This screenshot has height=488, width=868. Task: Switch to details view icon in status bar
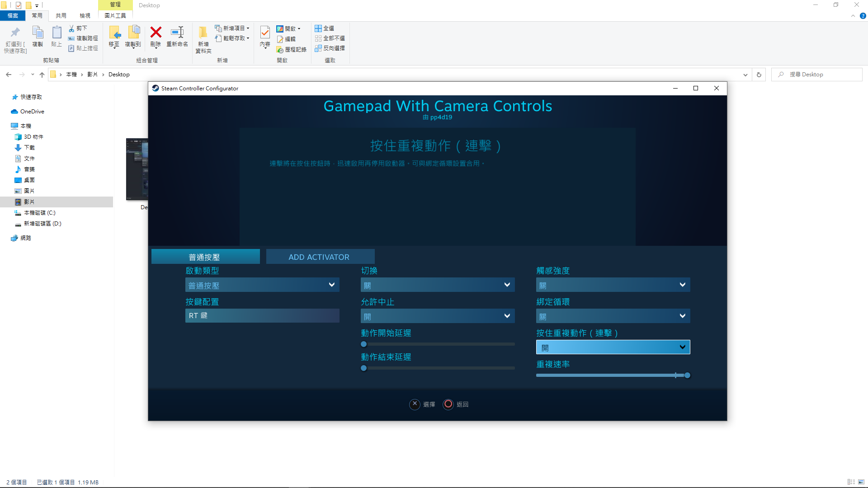point(851,482)
